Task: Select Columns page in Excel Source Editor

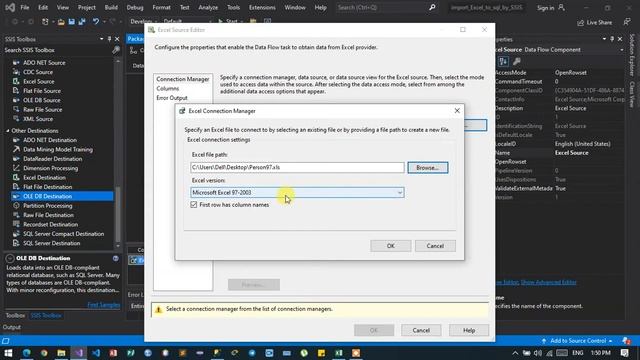Action: click(168, 89)
